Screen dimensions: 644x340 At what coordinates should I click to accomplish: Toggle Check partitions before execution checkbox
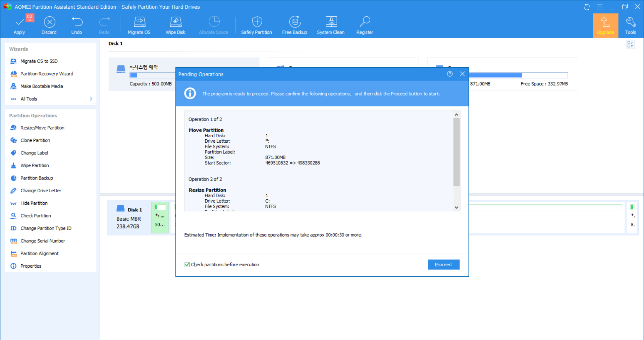187,265
